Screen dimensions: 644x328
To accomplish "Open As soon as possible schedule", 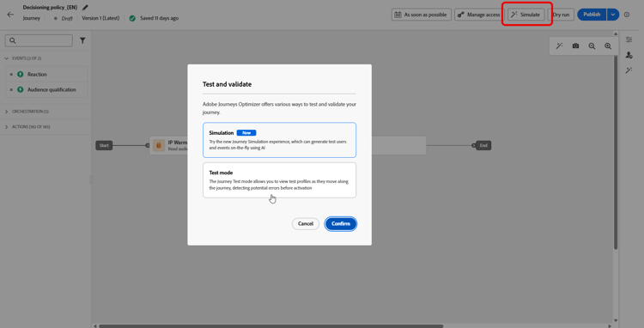I will tap(422, 15).
